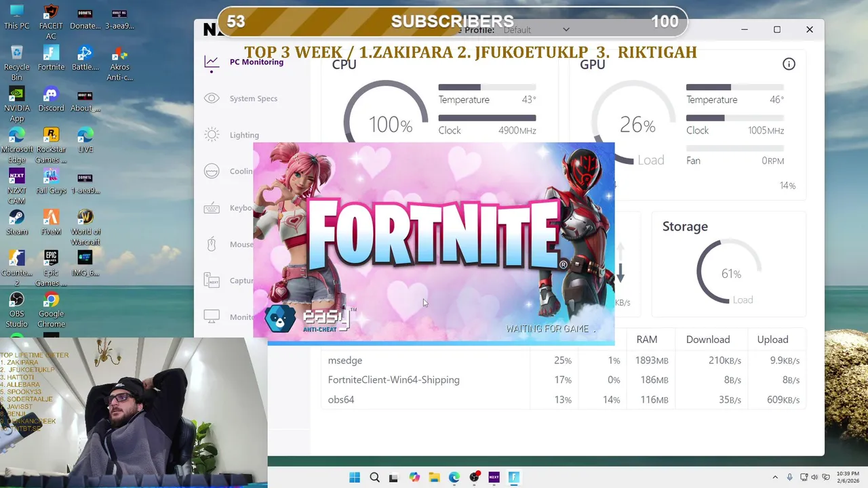Open the clock and date flyout
This screenshot has width=868, height=488.
(x=848, y=477)
